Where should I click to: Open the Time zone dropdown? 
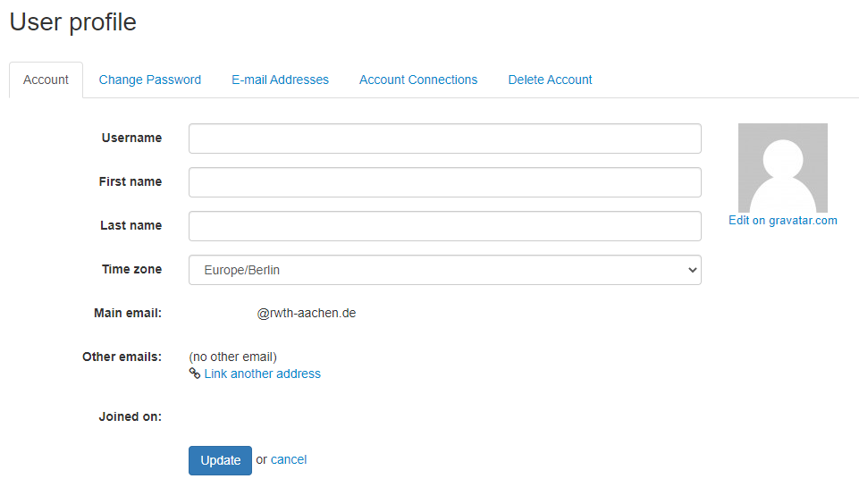tap(444, 270)
